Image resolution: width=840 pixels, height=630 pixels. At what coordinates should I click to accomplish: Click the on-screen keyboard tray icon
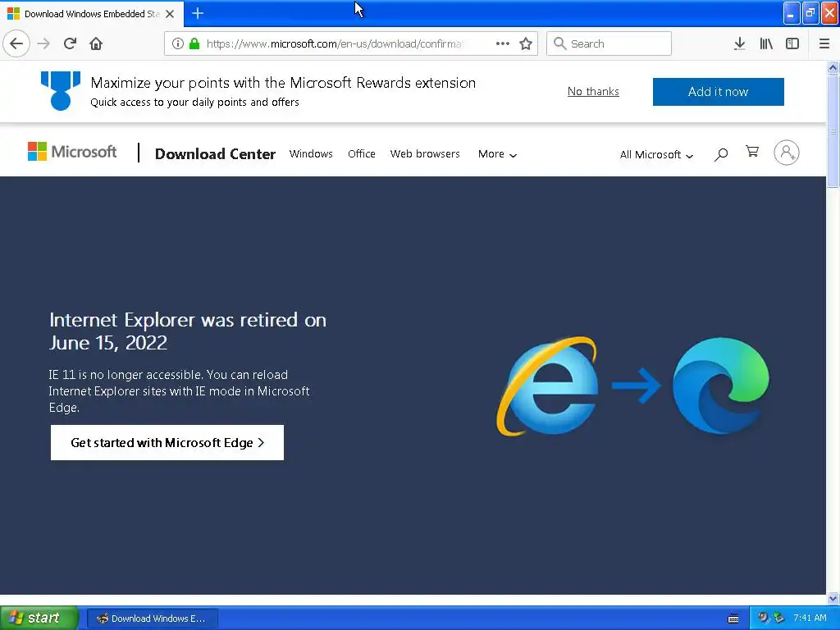[x=733, y=619]
